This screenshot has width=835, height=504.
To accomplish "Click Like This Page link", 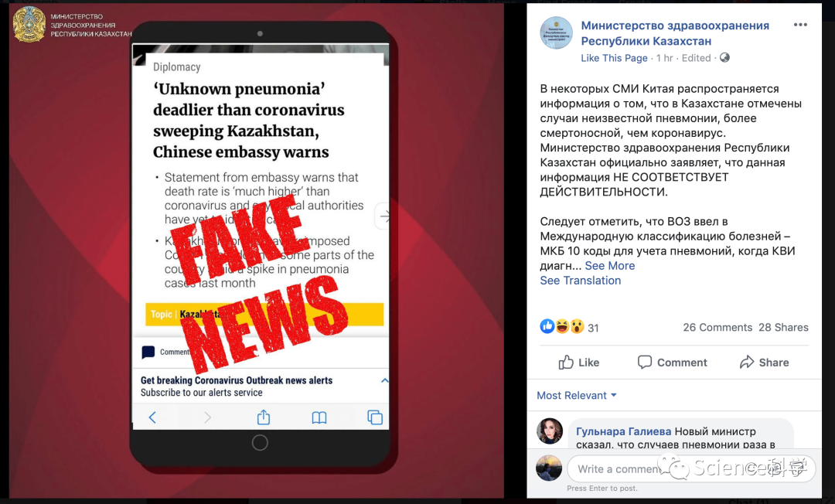I will (x=614, y=58).
